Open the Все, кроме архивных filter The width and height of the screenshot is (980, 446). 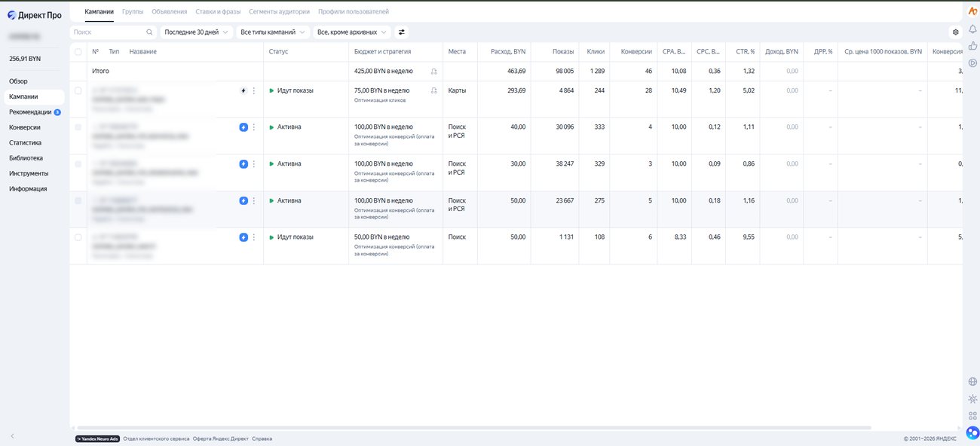[352, 32]
